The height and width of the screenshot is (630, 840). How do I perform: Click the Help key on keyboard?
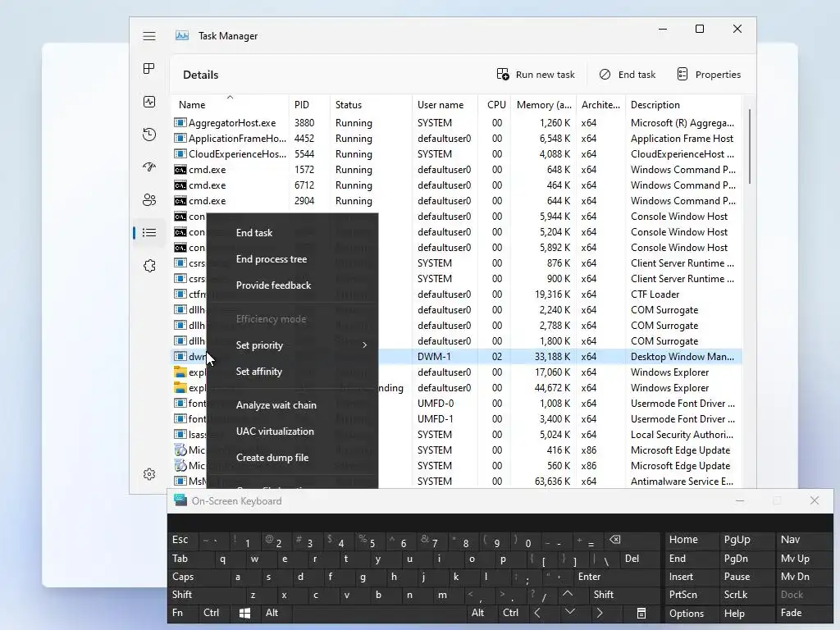pyautogui.click(x=746, y=614)
